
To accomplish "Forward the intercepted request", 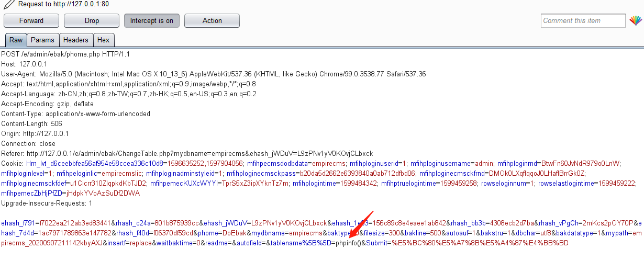I will [x=31, y=21].
